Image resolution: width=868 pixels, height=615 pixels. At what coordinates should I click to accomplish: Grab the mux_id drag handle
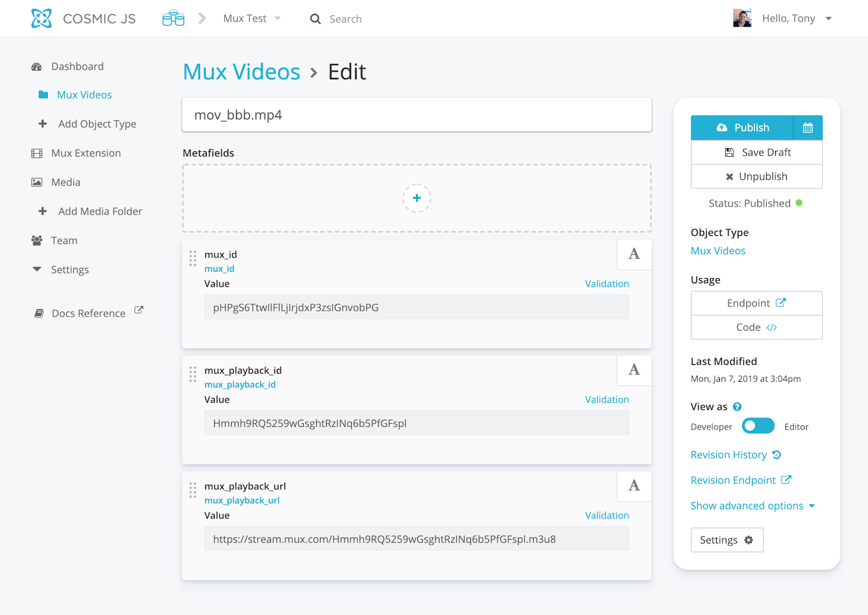click(x=193, y=258)
